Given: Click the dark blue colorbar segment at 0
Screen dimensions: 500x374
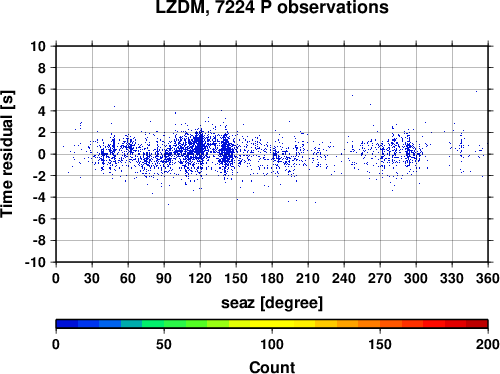Looking at the screenshot, I should [x=67, y=324].
